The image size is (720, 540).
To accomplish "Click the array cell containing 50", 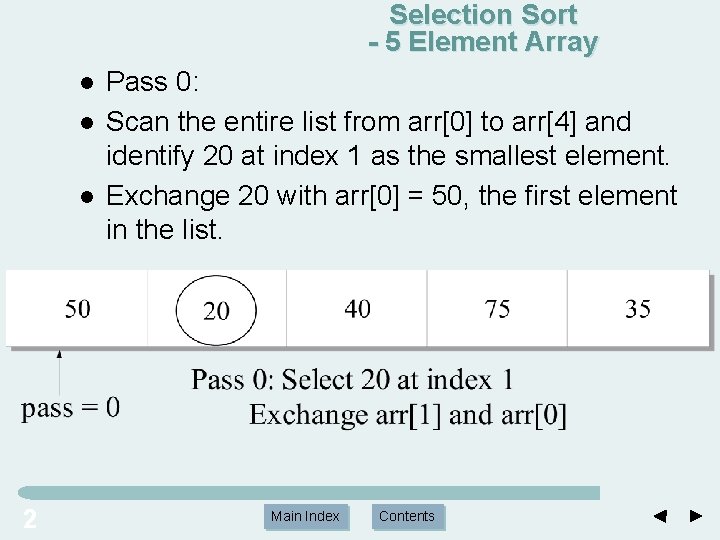I will point(77,309).
